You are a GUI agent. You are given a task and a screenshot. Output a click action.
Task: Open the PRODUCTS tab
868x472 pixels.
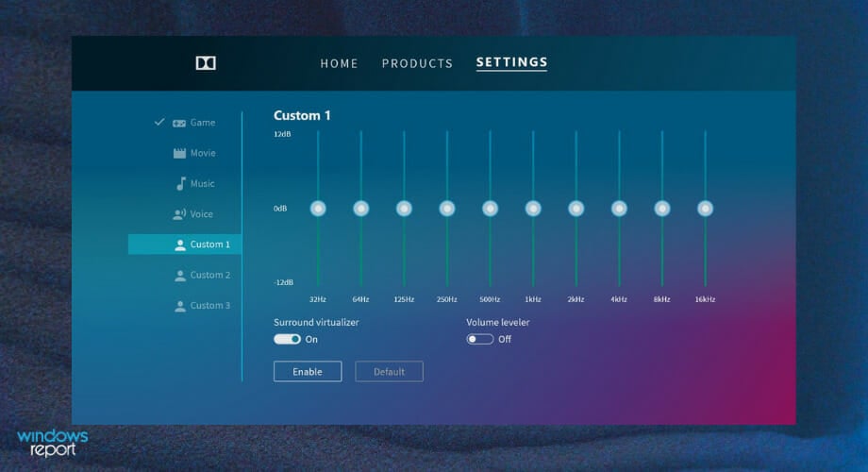tap(417, 63)
